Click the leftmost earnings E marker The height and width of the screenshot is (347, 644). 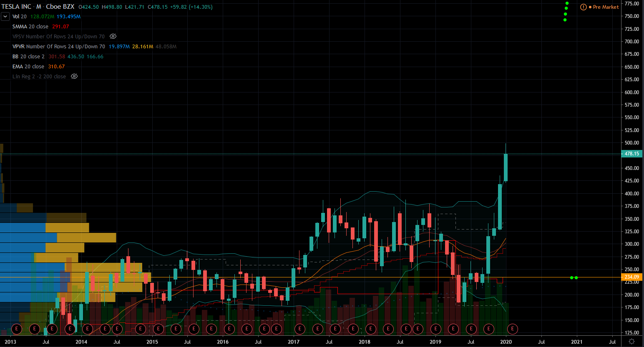click(17, 329)
